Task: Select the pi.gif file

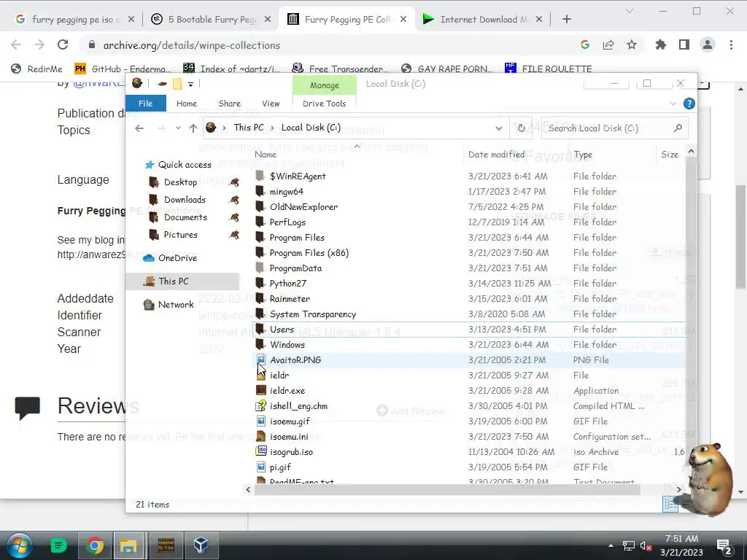Action: point(280,467)
